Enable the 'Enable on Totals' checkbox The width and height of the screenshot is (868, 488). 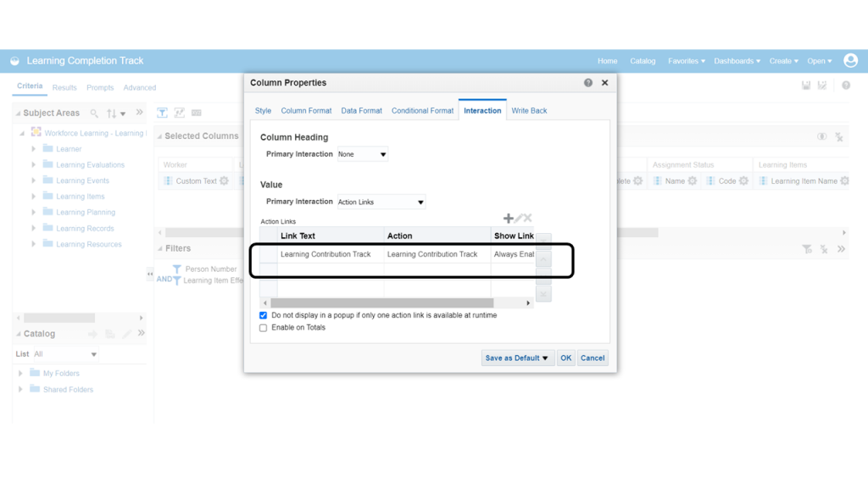[x=264, y=328]
